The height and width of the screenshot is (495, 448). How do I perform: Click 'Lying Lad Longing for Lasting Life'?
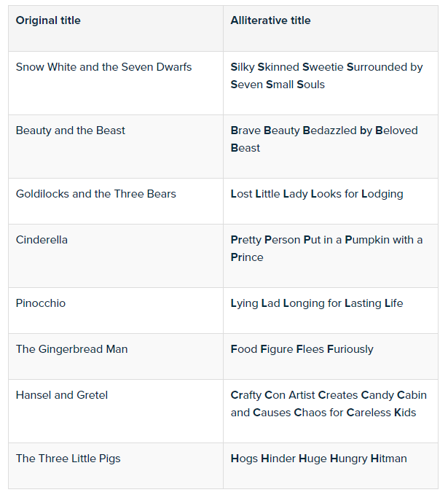tap(317, 303)
